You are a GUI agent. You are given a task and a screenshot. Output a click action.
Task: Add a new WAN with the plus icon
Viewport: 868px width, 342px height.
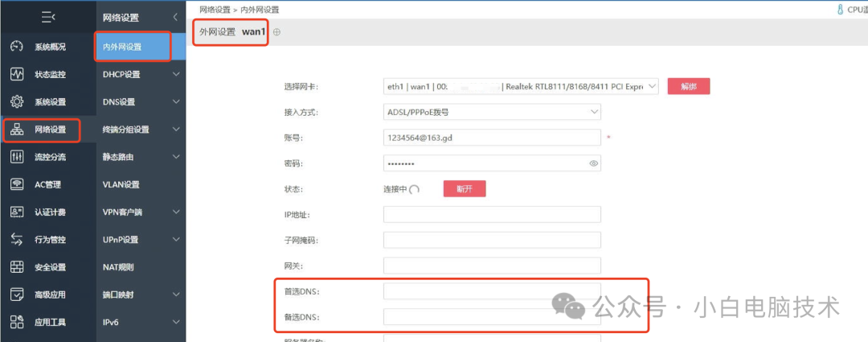(276, 32)
